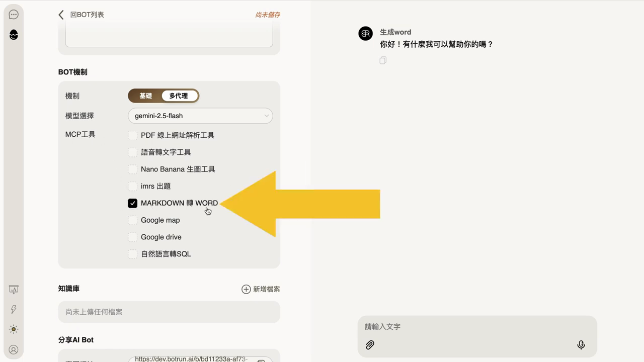
Task: Check the Nano Banana 生圖工具 option
Action: 132,169
